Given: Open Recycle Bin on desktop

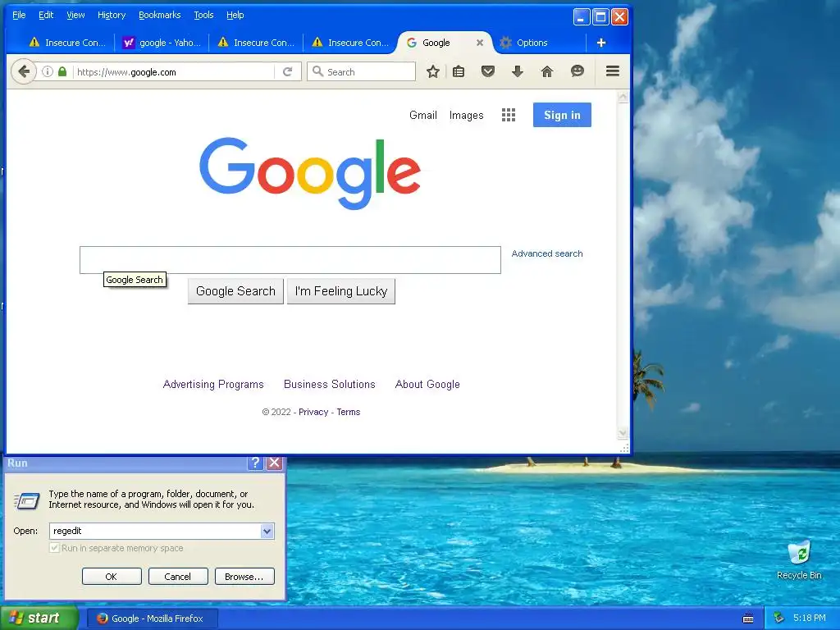Looking at the screenshot, I should (x=799, y=560).
